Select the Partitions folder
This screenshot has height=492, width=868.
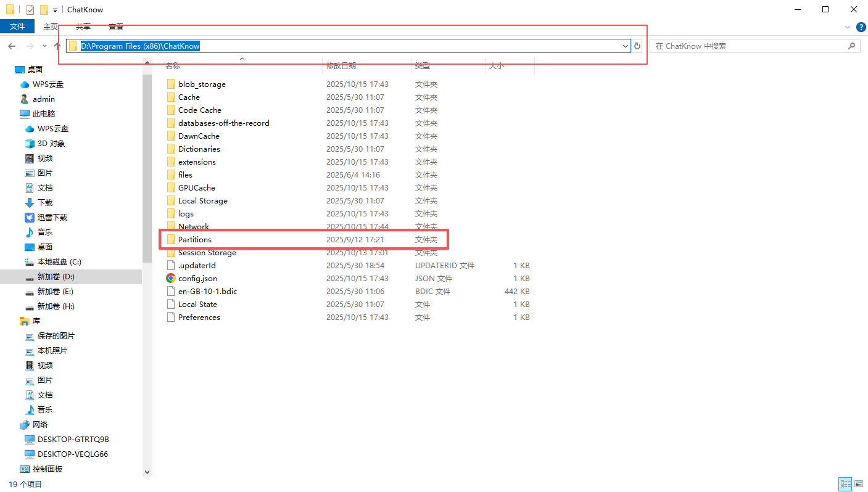[195, 240]
